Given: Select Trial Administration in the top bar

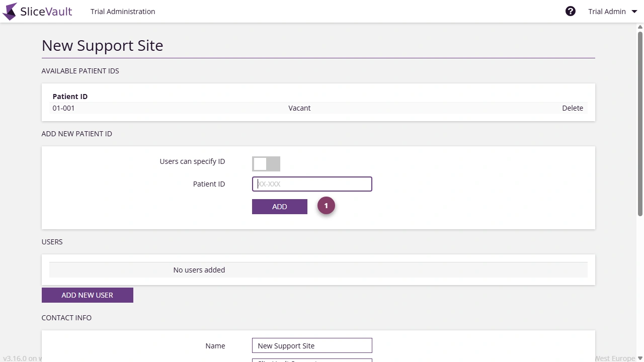Looking at the screenshot, I should pos(123,11).
